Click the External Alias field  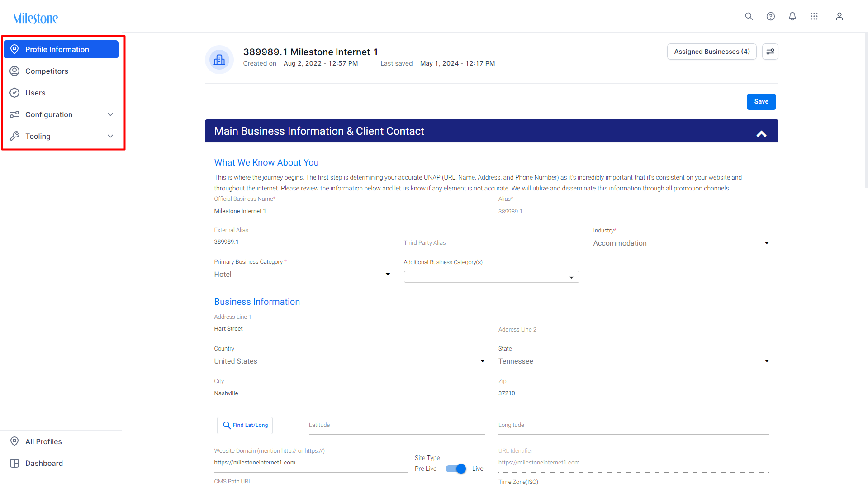(x=302, y=242)
